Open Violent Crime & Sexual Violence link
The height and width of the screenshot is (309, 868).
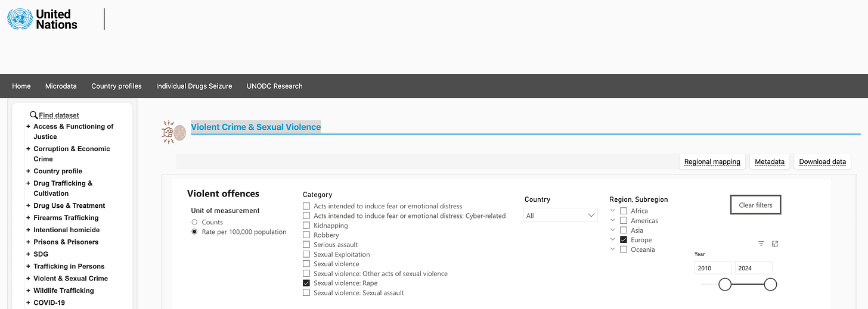point(256,127)
